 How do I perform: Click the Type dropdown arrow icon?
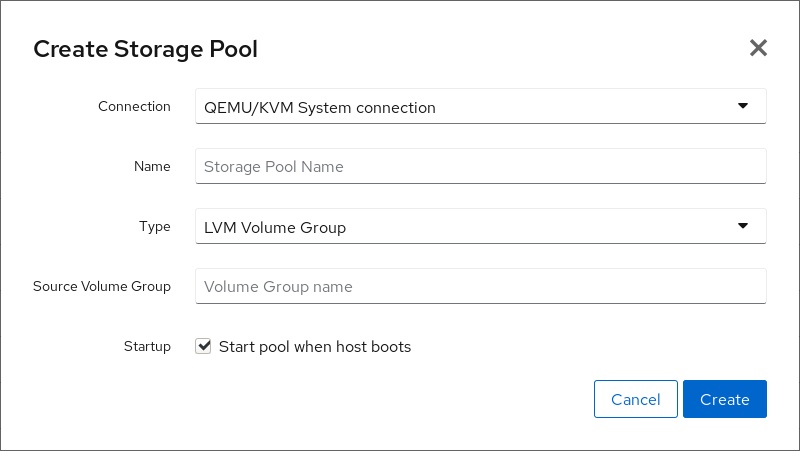742,226
